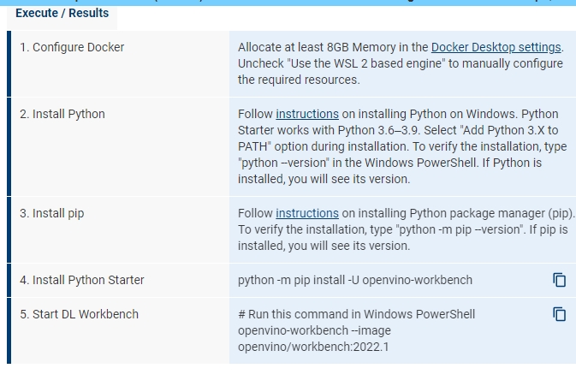This screenshot has height=392, width=576.
Task: Click the Use the WSL 2 based engine text
Action: (x=366, y=63)
